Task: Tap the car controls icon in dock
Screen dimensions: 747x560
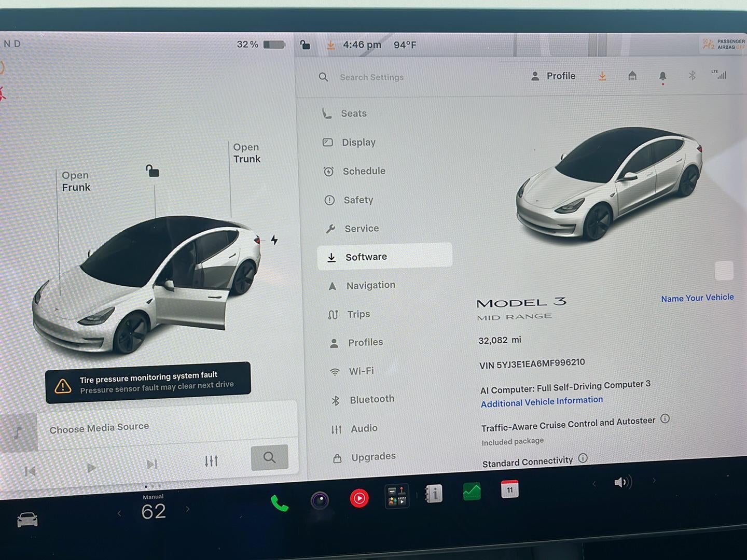Action: pyautogui.click(x=27, y=519)
